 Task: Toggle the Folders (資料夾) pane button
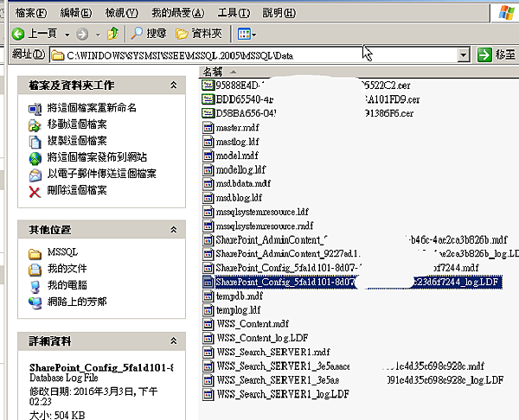(x=199, y=34)
